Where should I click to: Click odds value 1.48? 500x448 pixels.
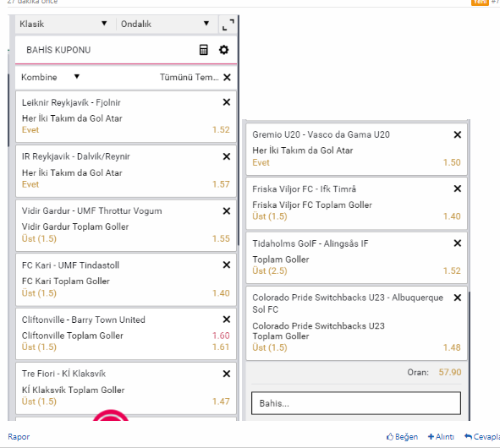(x=452, y=347)
